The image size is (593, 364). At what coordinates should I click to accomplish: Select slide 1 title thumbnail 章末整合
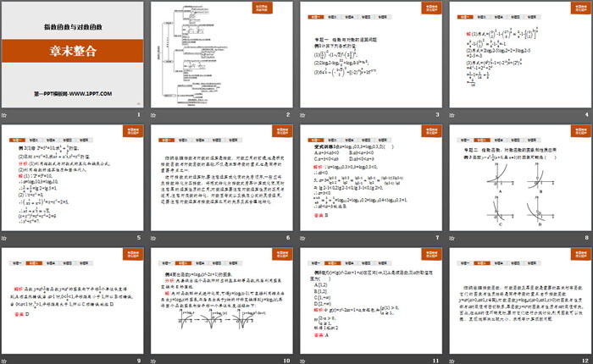[x=73, y=55]
